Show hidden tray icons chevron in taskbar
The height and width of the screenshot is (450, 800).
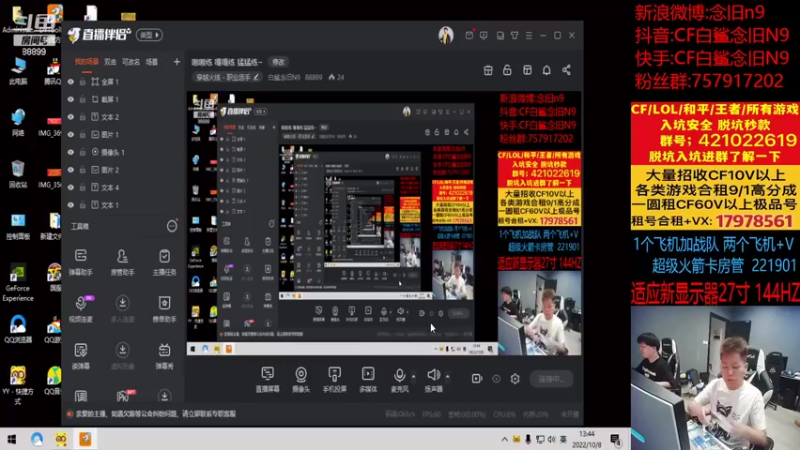click(x=504, y=439)
